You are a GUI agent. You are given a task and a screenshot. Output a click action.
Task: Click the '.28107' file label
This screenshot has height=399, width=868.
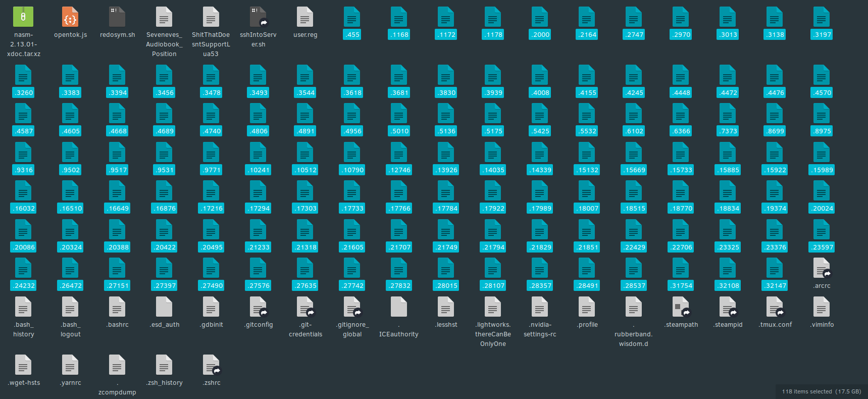(493, 286)
